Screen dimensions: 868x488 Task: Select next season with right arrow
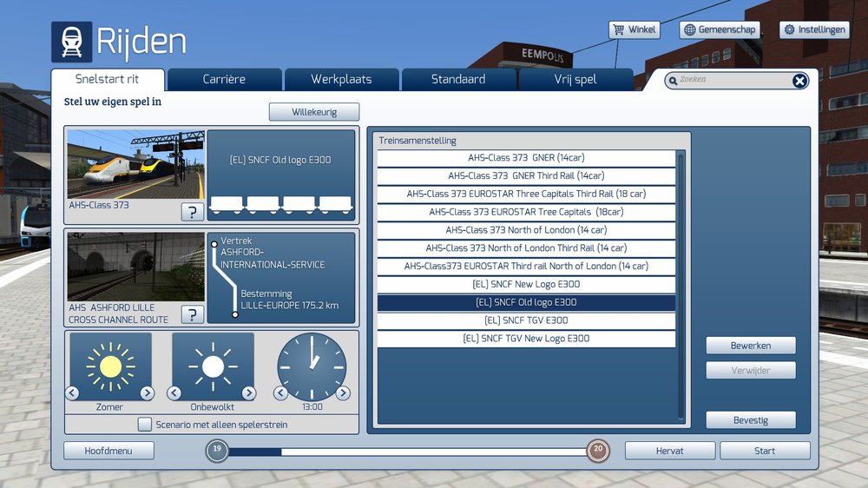pos(147,392)
